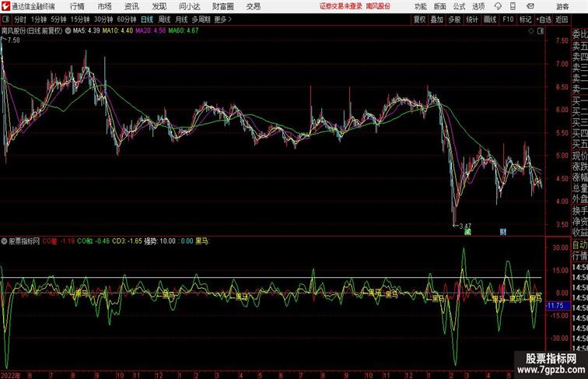The height and width of the screenshot is (379, 588).
Task: Click the 通达信 red logo icon
Action: 5,6
